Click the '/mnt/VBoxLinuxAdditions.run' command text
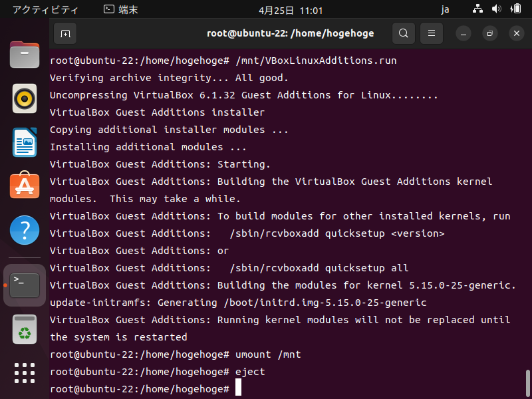This screenshot has height=399, width=532. tap(316, 61)
